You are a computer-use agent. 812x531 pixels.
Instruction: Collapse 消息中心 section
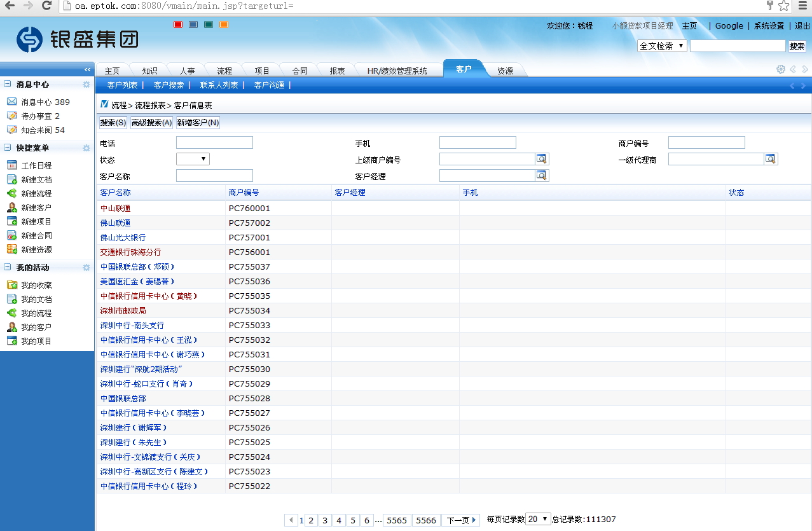pyautogui.click(x=8, y=84)
